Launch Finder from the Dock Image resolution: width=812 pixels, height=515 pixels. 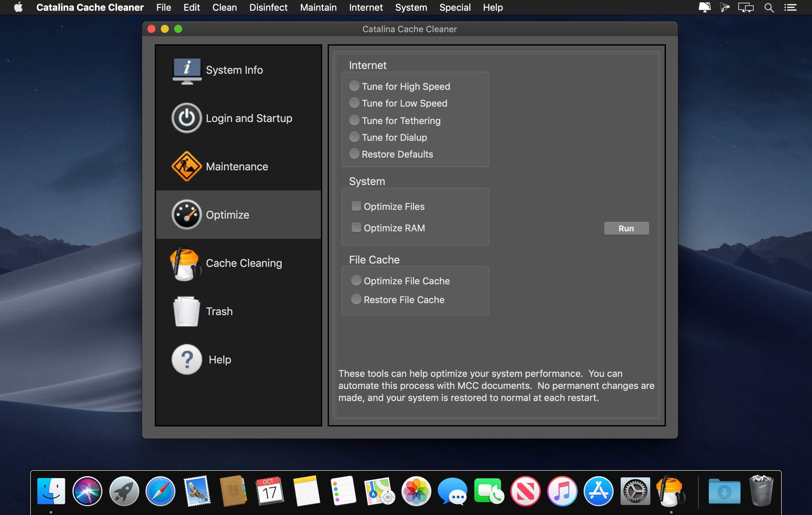click(51, 491)
